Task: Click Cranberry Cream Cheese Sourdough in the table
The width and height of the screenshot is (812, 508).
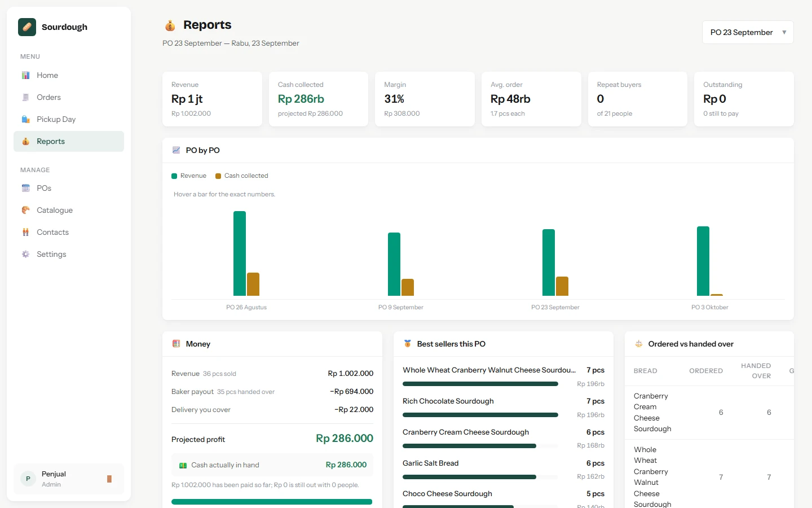Action: [x=652, y=413]
